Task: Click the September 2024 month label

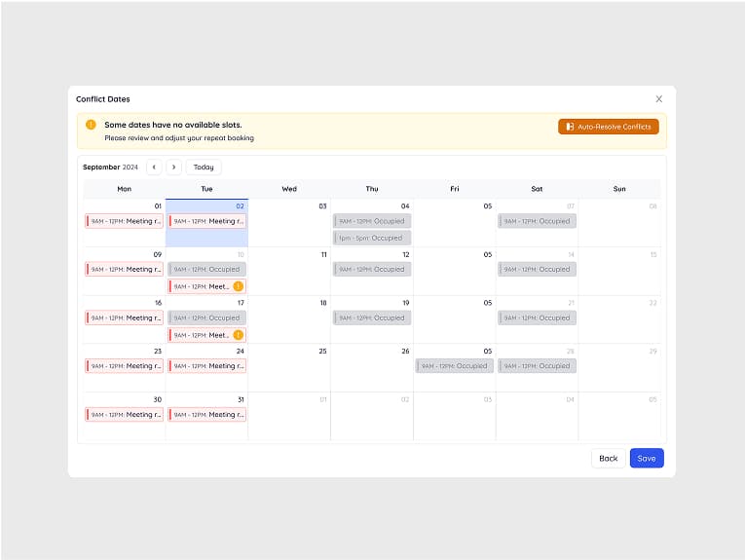Action: [x=110, y=168]
